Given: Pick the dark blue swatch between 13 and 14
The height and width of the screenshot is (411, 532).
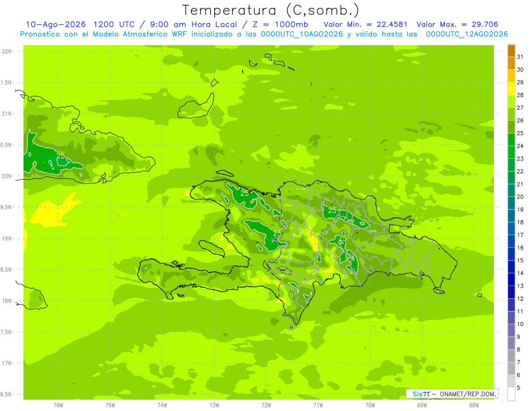Looking at the screenshot, I should [511, 279].
